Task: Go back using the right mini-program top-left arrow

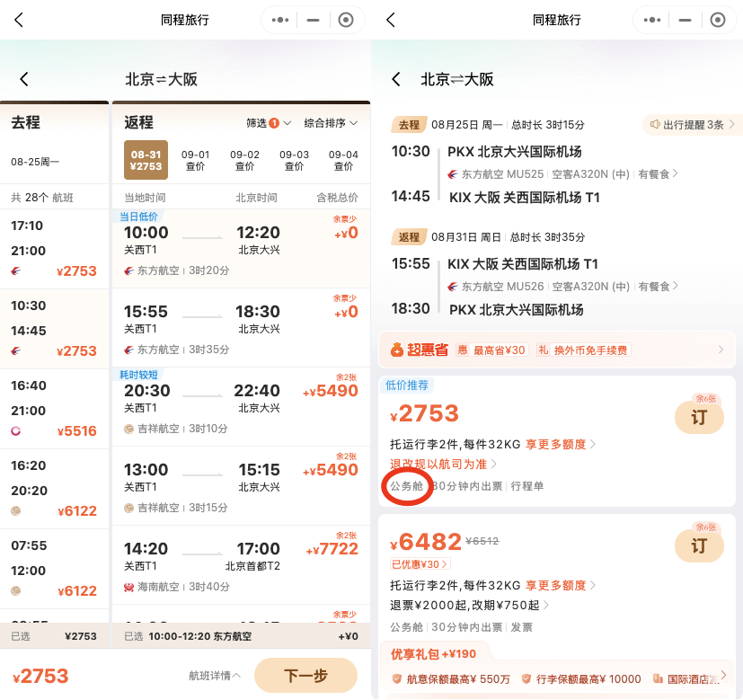Action: pyautogui.click(x=391, y=20)
